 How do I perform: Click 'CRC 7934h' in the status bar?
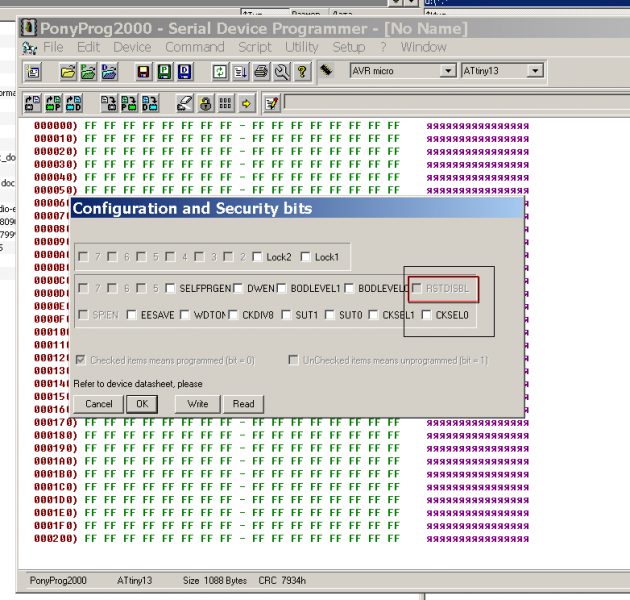282,580
